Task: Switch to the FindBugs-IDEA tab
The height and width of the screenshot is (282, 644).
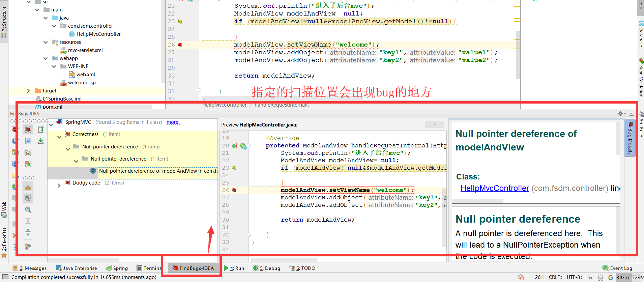Action: click(x=193, y=268)
